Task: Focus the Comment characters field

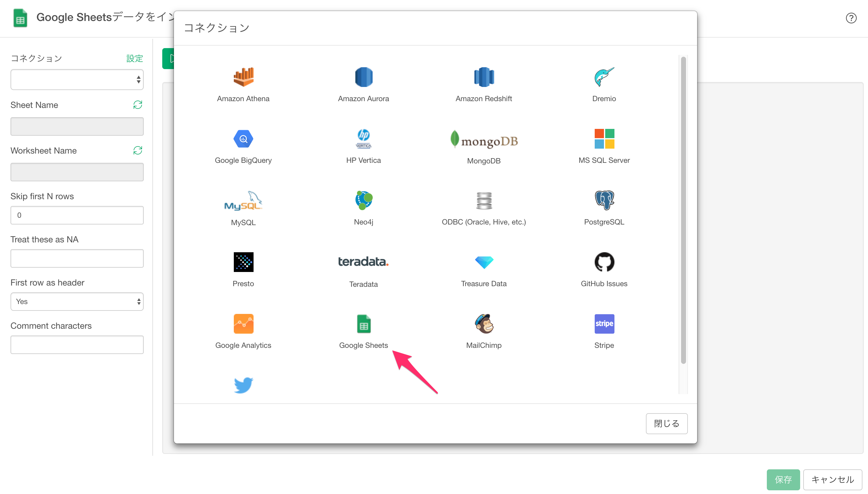Action: [77, 345]
